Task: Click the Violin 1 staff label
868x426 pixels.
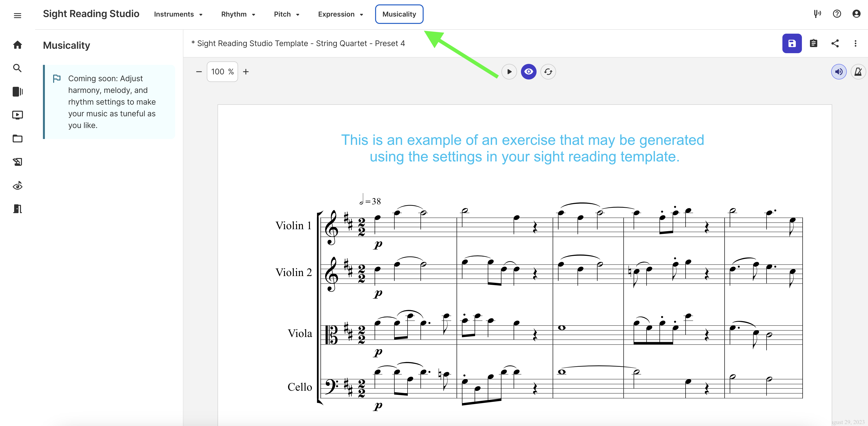Action: (293, 226)
